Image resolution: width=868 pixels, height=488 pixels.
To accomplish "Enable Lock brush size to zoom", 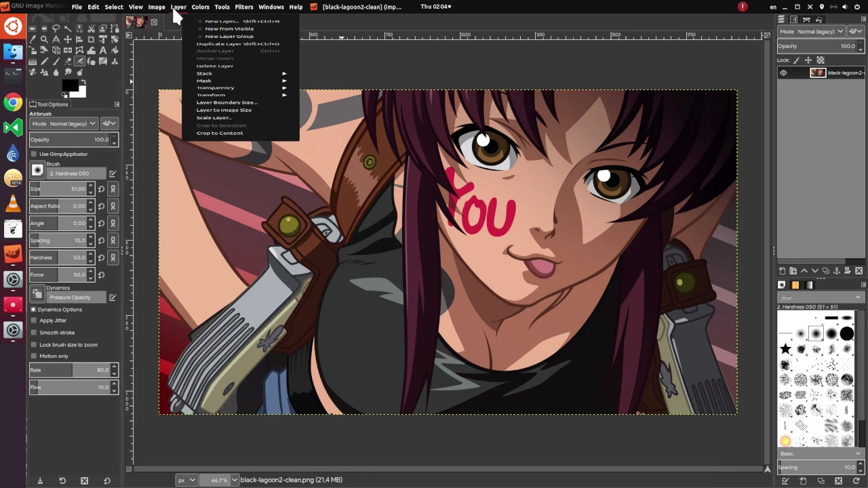I will coord(34,344).
